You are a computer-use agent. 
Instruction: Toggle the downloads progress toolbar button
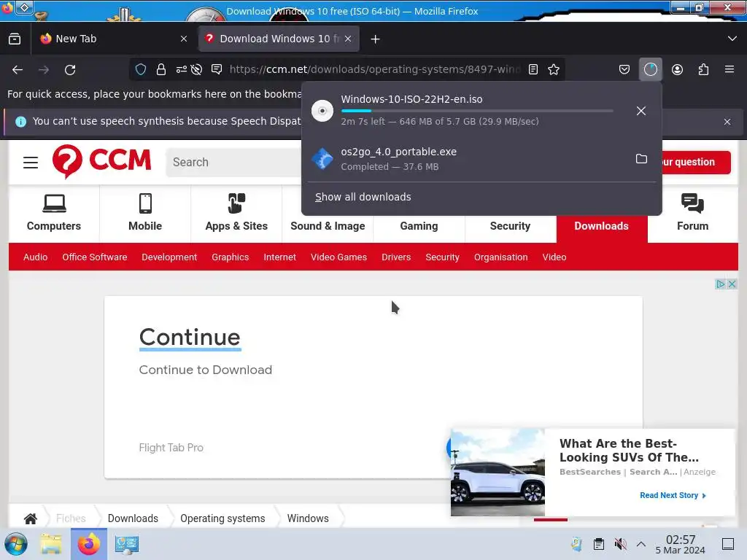pyautogui.click(x=650, y=69)
